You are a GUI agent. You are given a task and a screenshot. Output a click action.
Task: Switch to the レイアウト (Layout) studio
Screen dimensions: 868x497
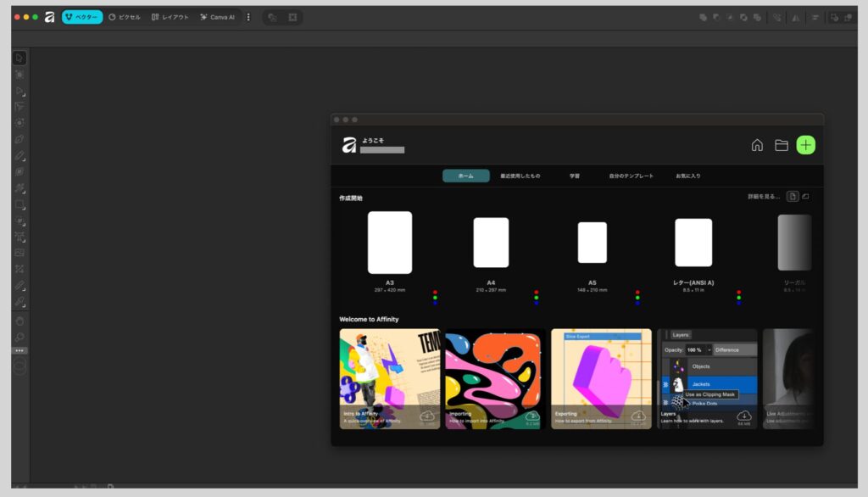click(170, 17)
